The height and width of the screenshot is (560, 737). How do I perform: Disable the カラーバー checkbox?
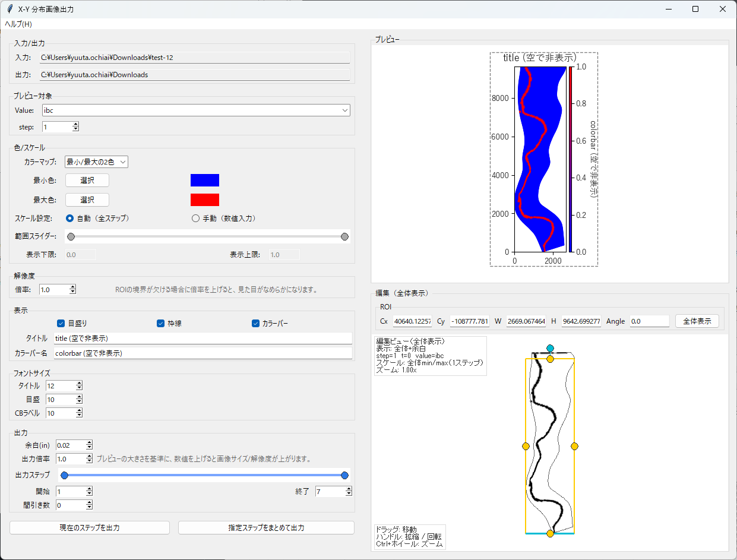pos(255,324)
